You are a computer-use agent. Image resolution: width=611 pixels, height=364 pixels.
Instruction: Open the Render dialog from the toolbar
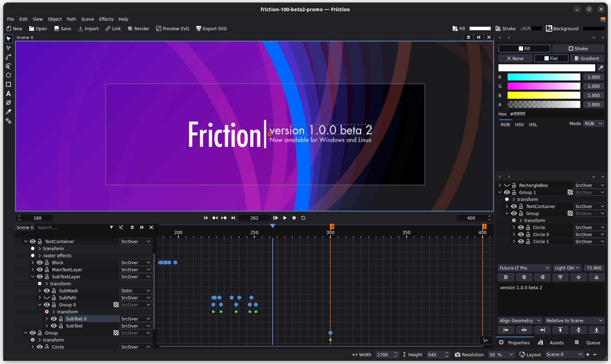[x=139, y=28]
